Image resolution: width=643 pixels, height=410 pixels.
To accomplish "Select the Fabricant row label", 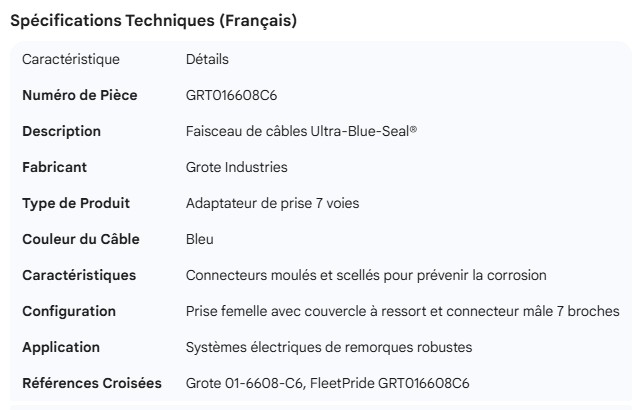I will [x=54, y=167].
